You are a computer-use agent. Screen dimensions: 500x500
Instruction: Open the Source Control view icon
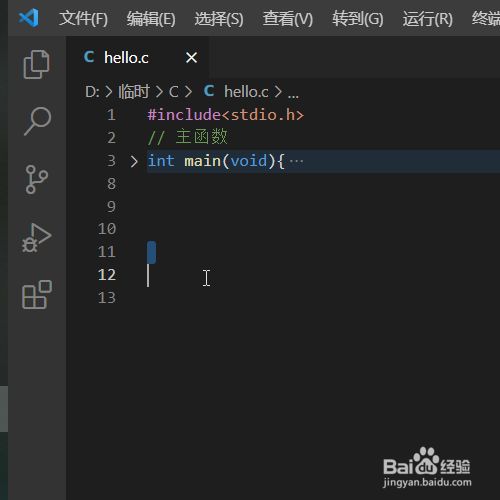point(36,179)
